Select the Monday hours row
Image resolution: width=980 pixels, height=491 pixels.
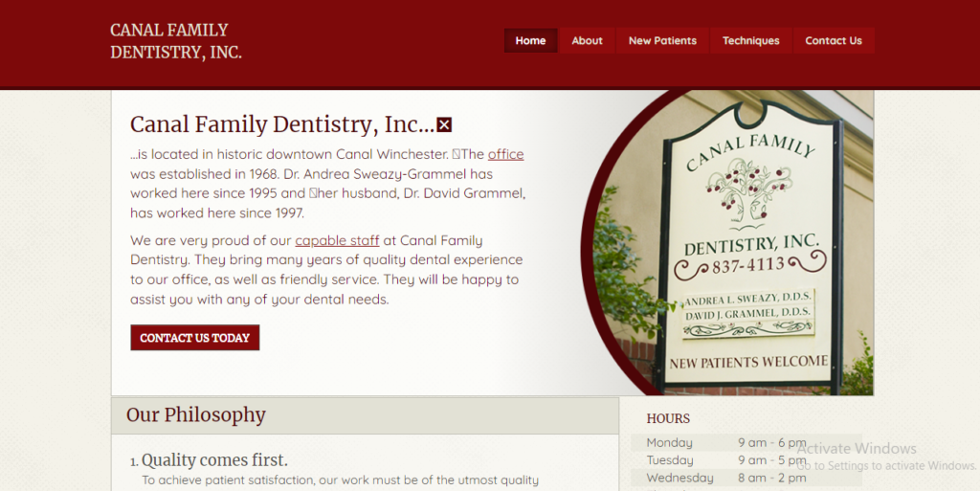pyautogui.click(x=746, y=443)
